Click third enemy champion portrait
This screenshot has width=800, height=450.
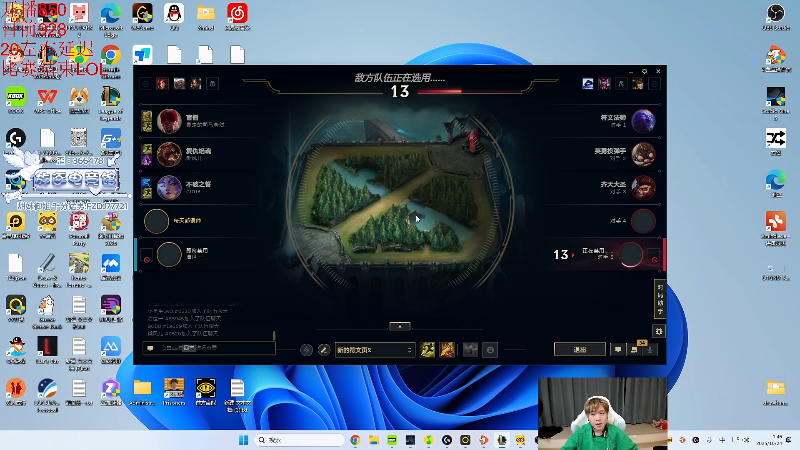(x=643, y=188)
